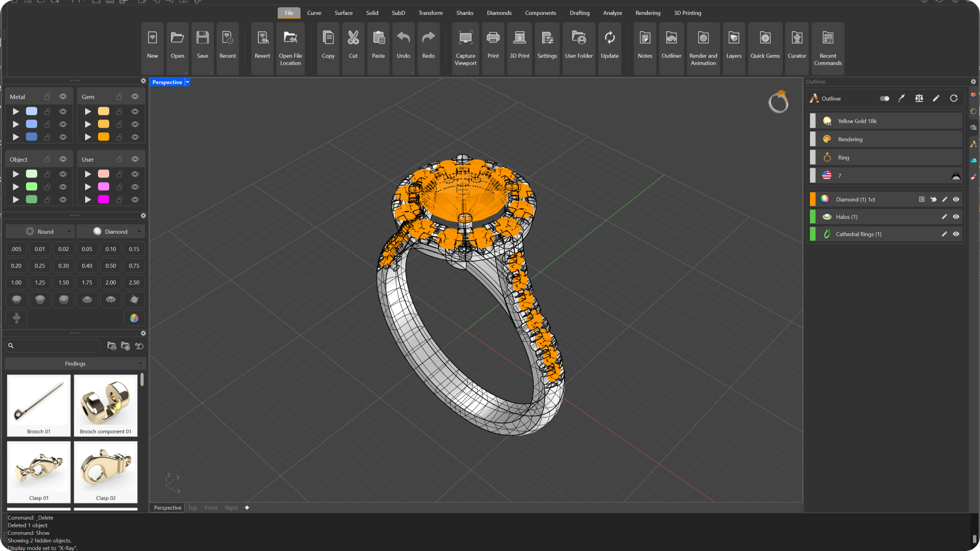Click the Open File Location icon
Viewport: 980px width, 551px height.
290,38
